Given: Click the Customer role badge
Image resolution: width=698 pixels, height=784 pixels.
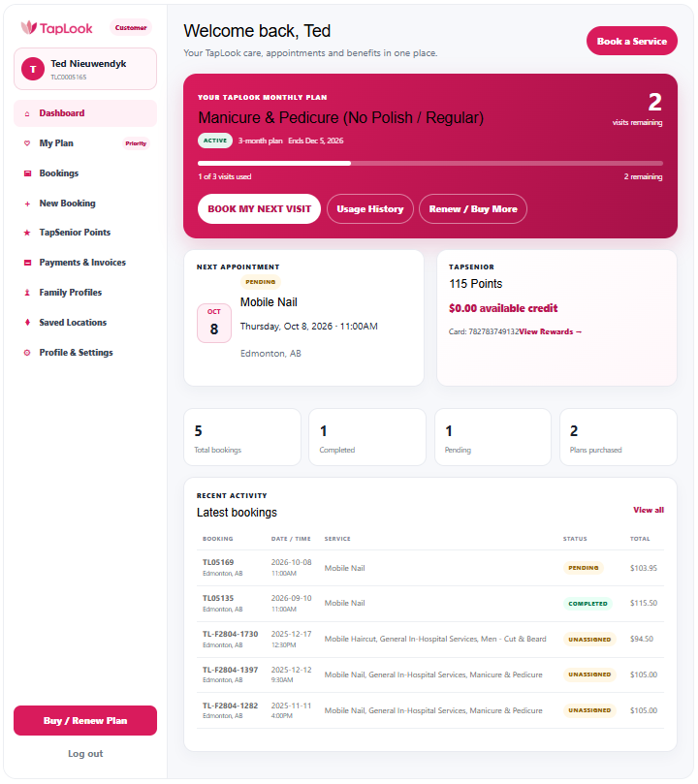Looking at the screenshot, I should click(131, 27).
